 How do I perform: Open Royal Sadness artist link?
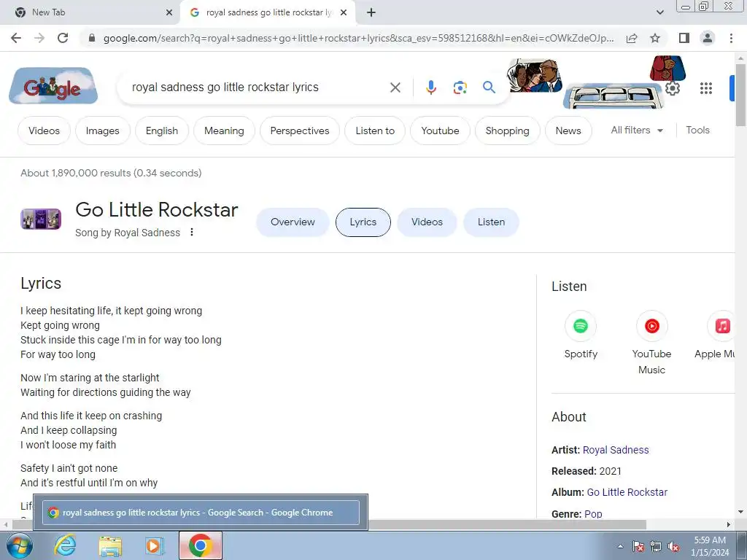click(x=616, y=450)
